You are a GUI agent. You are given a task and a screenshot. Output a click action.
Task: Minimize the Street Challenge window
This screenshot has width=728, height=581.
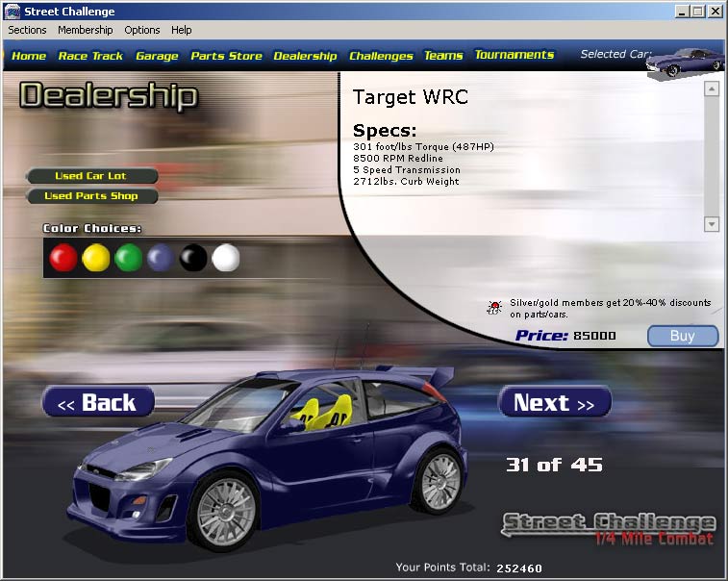682,12
